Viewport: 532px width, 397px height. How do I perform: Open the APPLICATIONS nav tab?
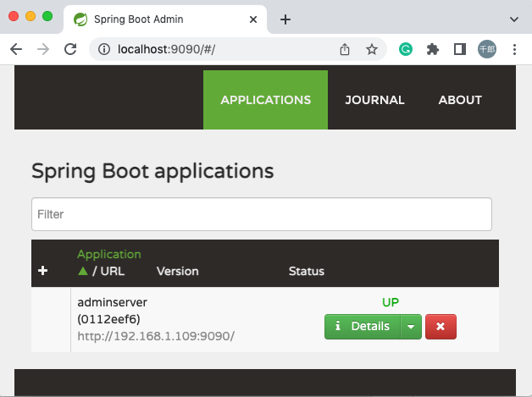265,100
